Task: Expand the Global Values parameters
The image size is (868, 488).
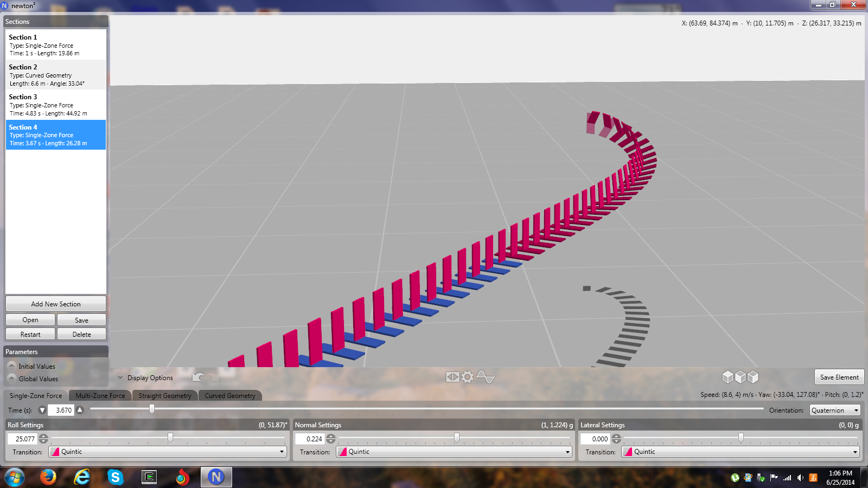Action: (x=11, y=379)
